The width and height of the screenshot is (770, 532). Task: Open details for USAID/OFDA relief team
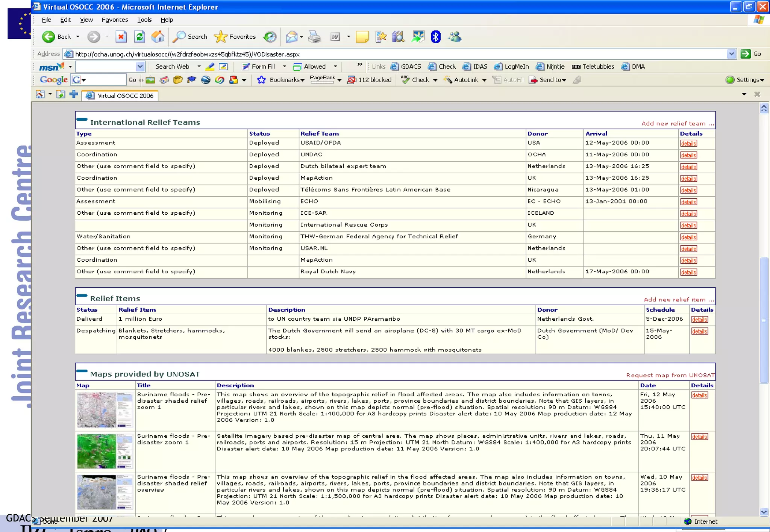click(688, 144)
